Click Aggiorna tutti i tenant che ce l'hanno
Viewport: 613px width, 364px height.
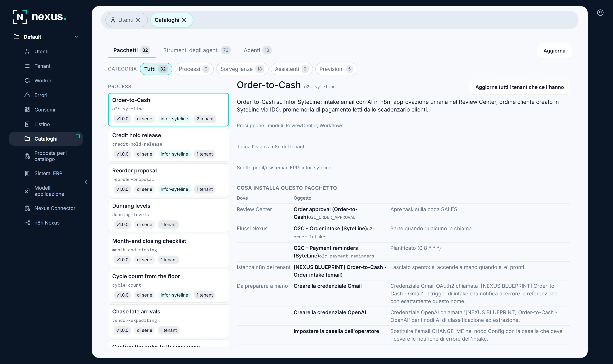click(519, 87)
